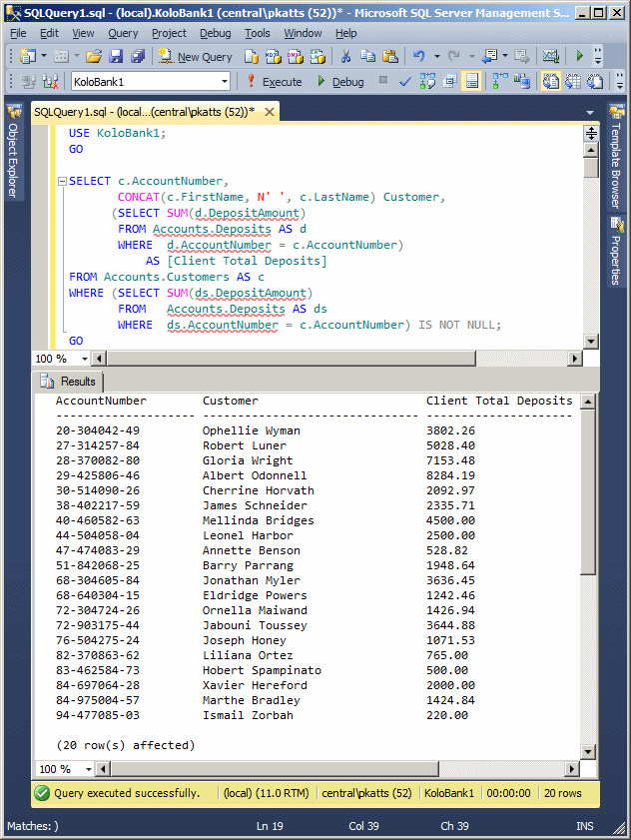Open the Query menu
The height and width of the screenshot is (840, 631).
(123, 33)
